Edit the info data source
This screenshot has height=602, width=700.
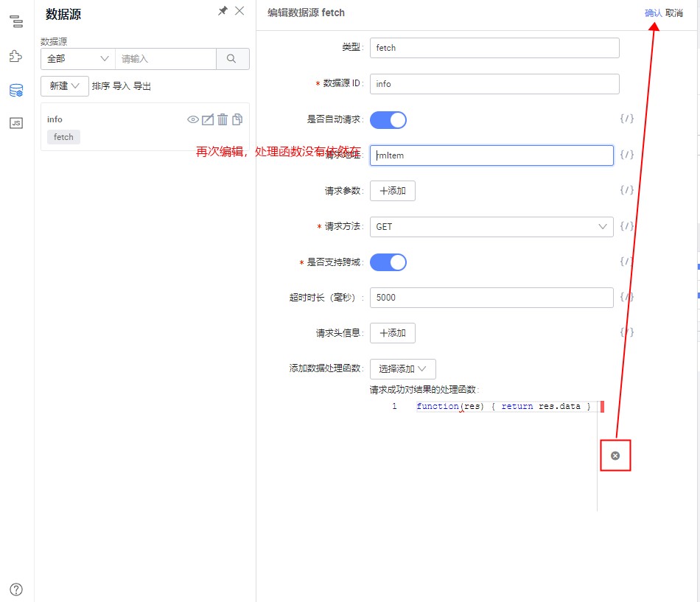(208, 119)
